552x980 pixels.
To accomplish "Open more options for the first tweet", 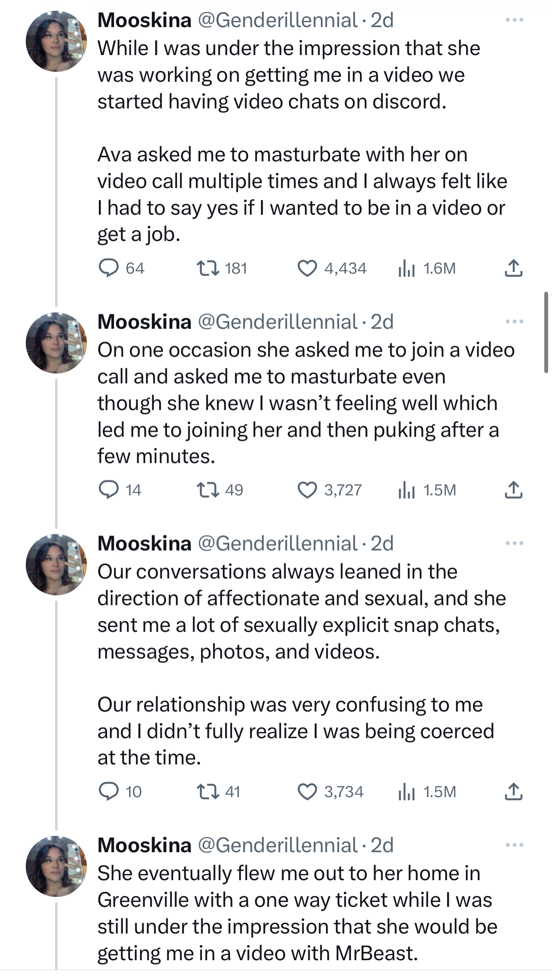I will [515, 20].
